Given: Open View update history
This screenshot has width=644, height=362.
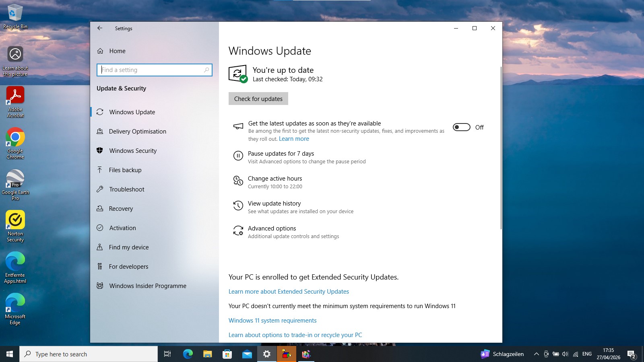Looking at the screenshot, I should tap(275, 204).
